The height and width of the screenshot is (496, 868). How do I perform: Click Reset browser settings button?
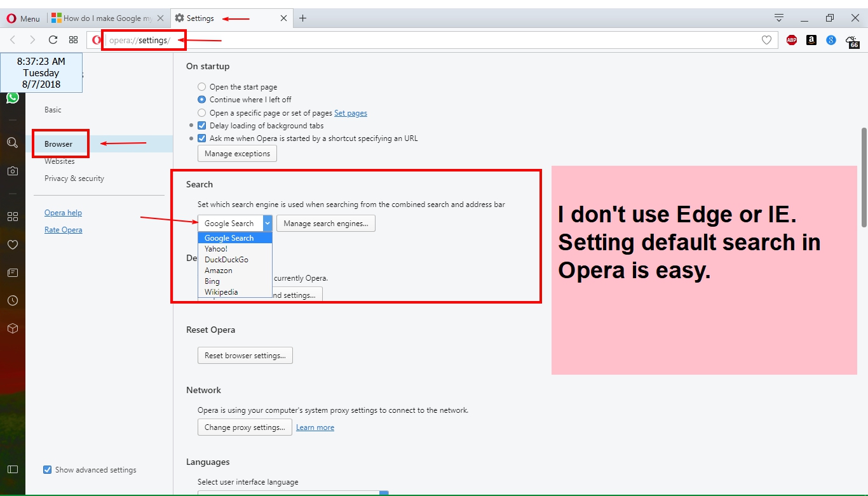(245, 356)
